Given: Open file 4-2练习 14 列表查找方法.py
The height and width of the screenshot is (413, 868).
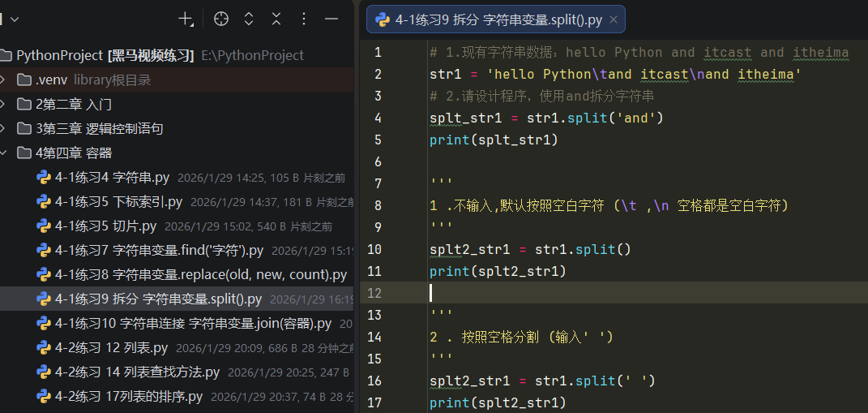Looking at the screenshot, I should click(x=137, y=372).
